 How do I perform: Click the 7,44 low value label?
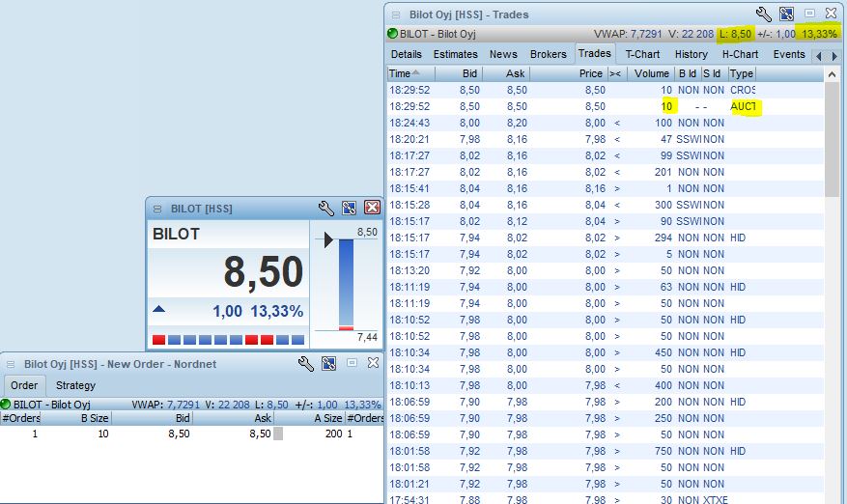[367, 337]
